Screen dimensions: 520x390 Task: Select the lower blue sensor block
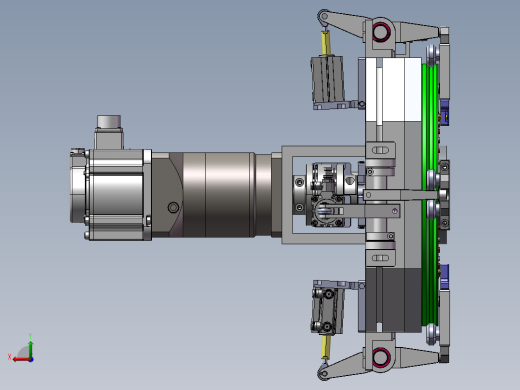444,277
